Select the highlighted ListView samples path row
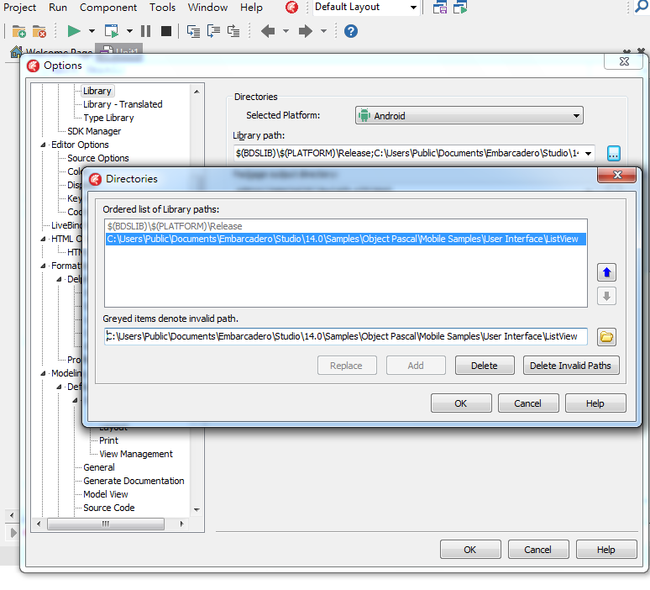 coord(346,239)
